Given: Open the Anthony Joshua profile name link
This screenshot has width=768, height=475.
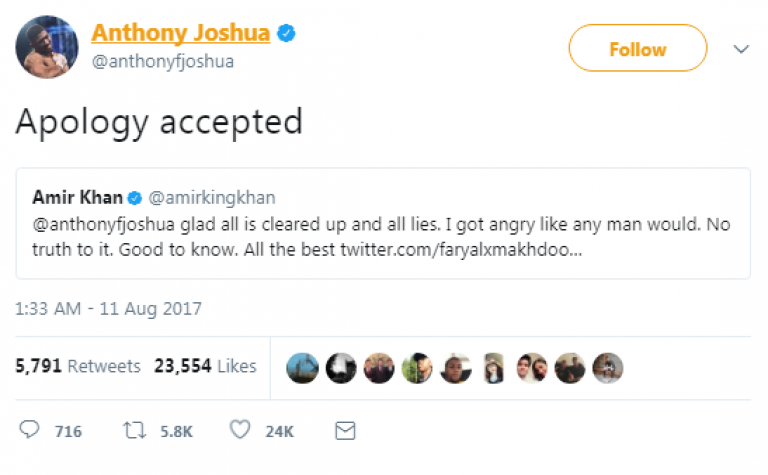Looking at the screenshot, I should click(x=180, y=33).
